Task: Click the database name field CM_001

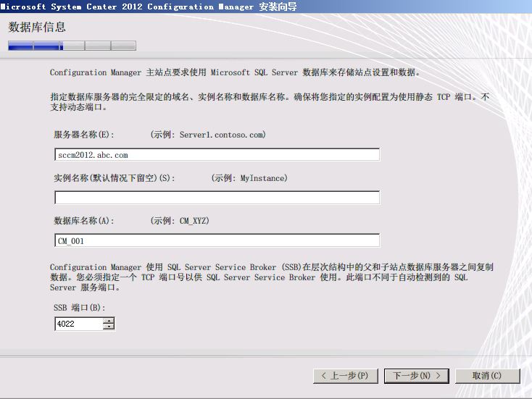Action: coord(217,240)
